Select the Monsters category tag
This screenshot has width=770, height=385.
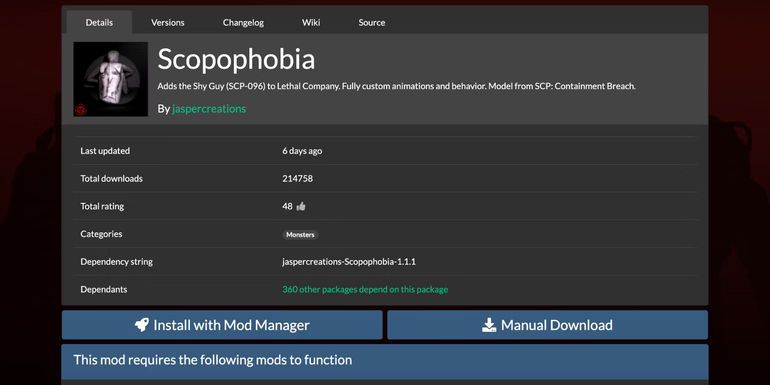300,235
